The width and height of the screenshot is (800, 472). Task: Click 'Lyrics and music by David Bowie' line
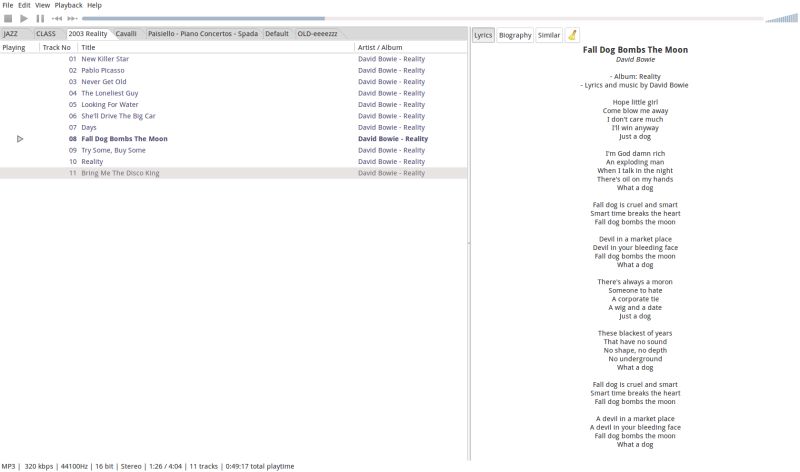pyautogui.click(x=634, y=85)
